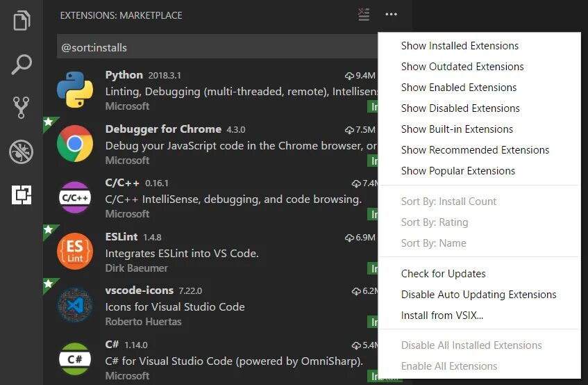Click Check for Updates

pos(443,274)
